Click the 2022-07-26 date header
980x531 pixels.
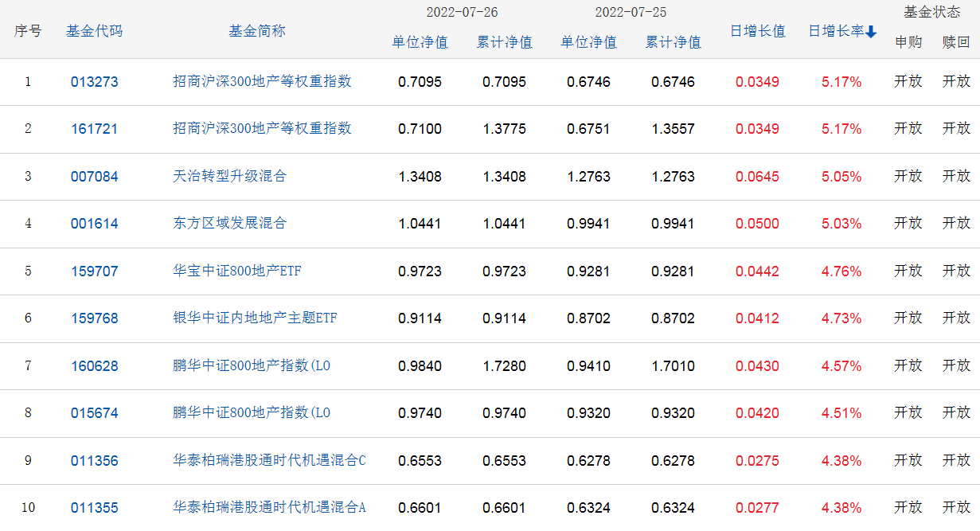pos(463,12)
